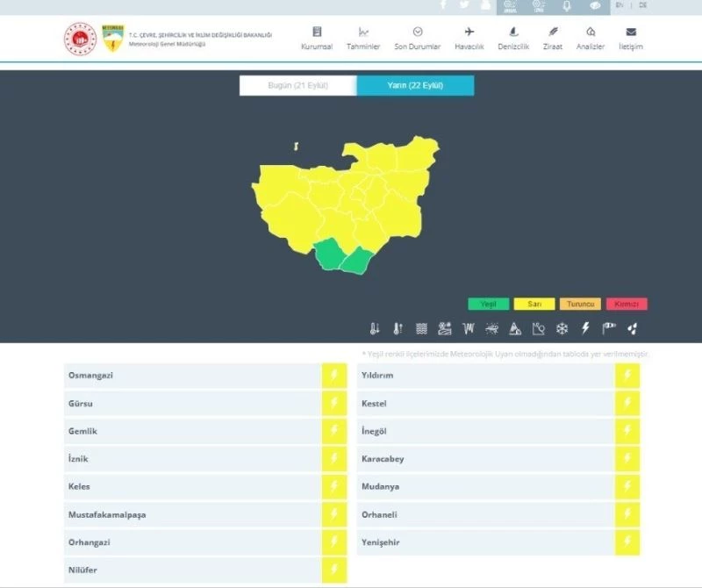Click the cold temperature warning icon

coord(375,329)
